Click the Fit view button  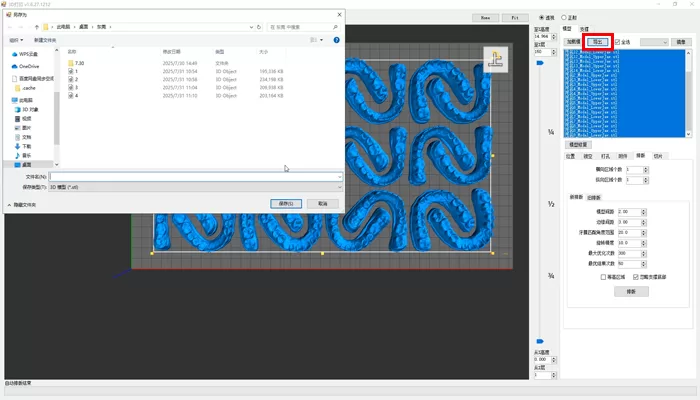[515, 18]
